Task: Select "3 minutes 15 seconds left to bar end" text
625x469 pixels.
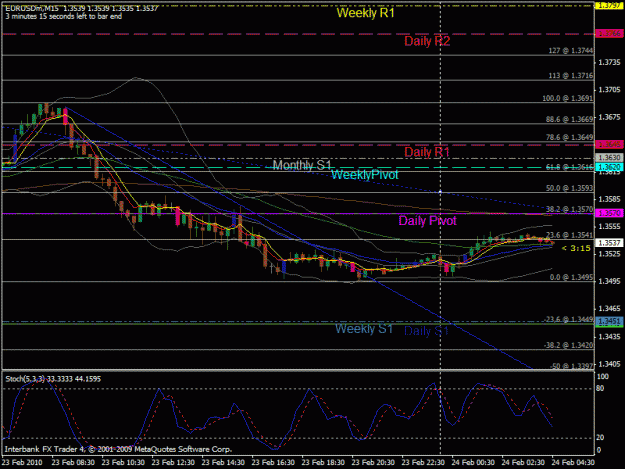Action: point(64,16)
